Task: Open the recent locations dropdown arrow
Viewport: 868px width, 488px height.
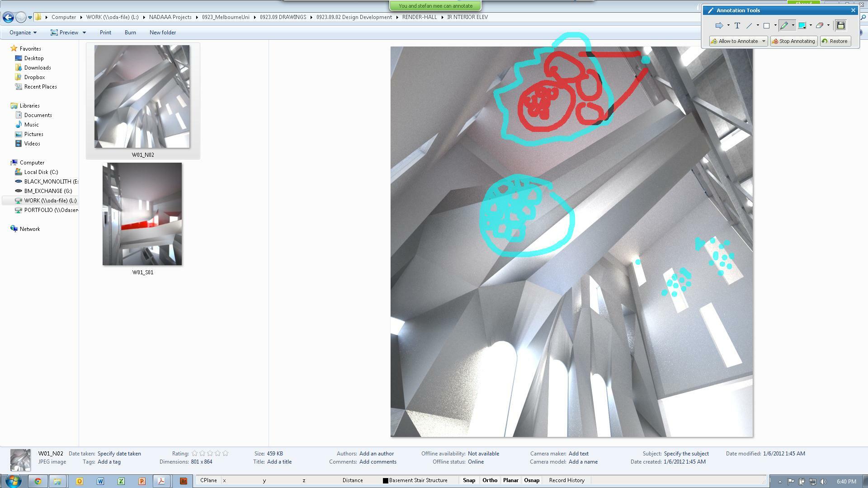Action: point(30,18)
